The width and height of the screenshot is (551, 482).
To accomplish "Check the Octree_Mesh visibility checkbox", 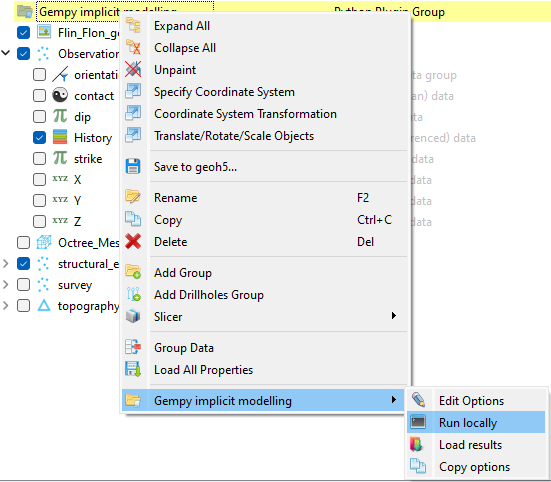I will pos(24,242).
